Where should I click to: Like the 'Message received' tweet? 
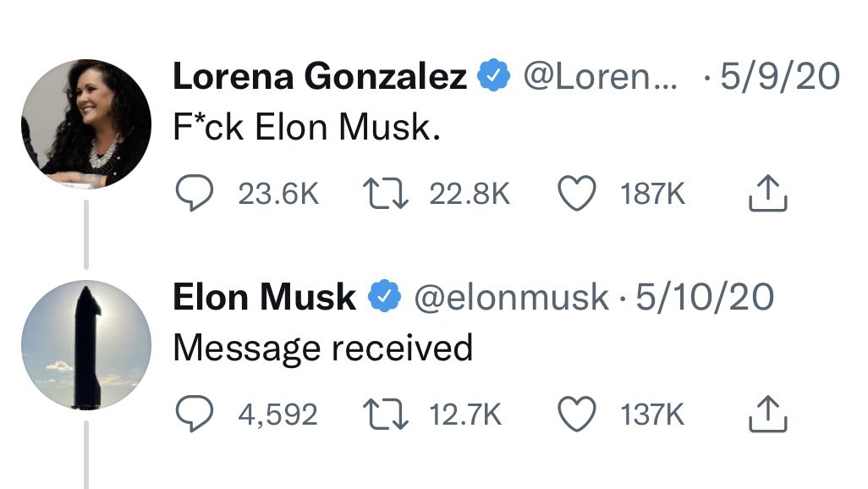coord(576,415)
